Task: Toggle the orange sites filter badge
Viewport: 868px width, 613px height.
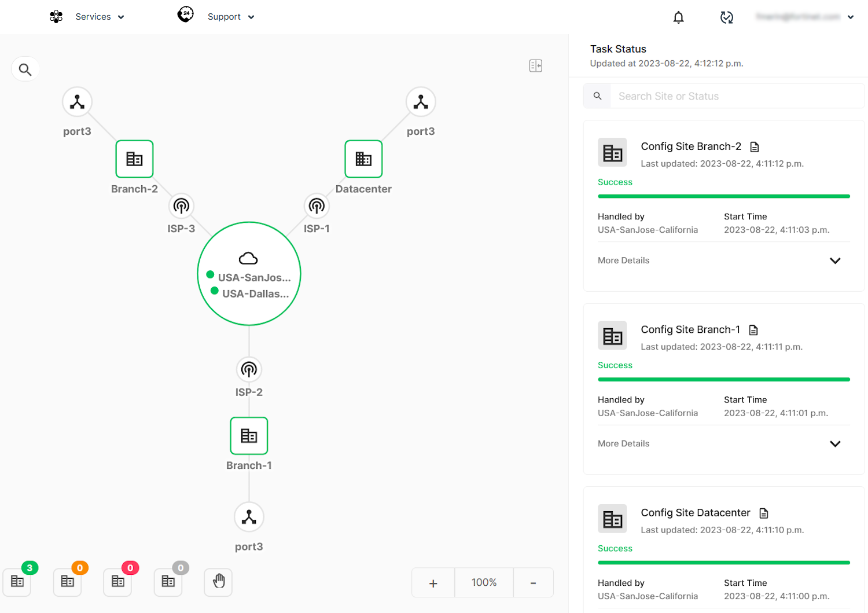Action: tap(68, 581)
